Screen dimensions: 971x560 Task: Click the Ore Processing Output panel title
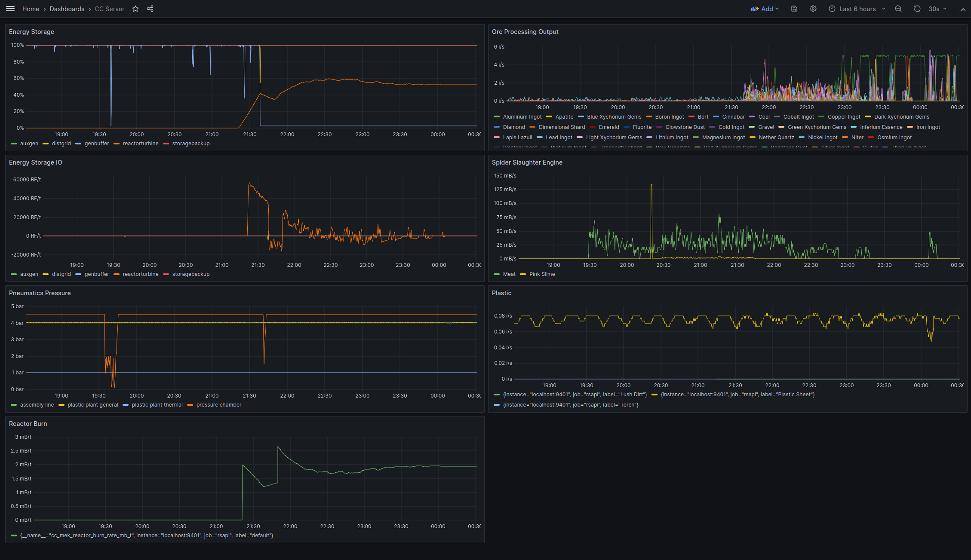[525, 32]
